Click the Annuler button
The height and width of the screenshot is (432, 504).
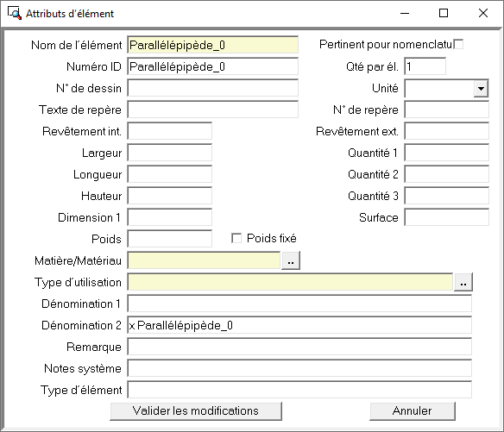[x=413, y=410]
